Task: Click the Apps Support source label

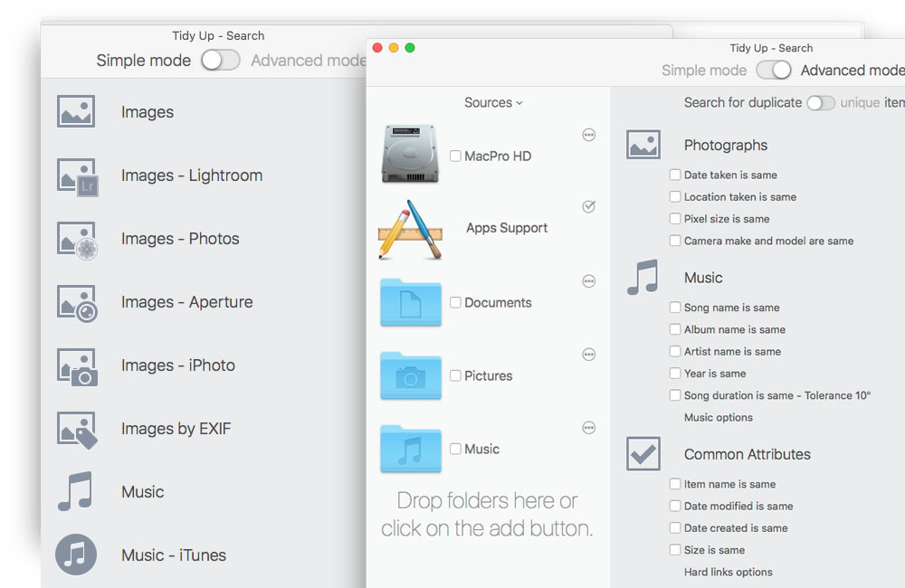Action: [507, 228]
